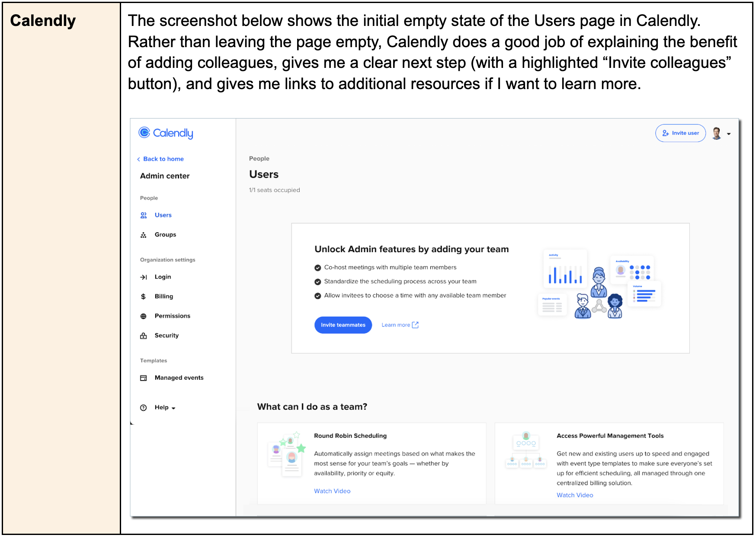This screenshot has height=538, width=756.
Task: Click the Login arrow icon
Action: (144, 277)
